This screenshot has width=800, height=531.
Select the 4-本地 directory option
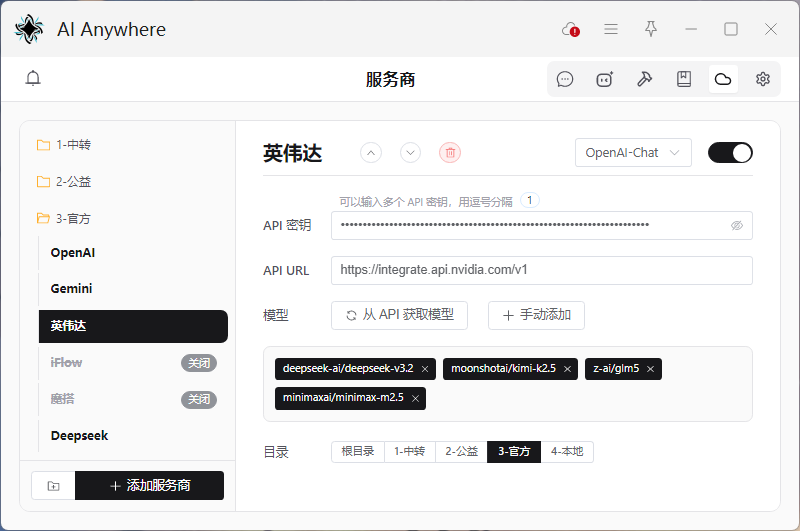coord(570,452)
